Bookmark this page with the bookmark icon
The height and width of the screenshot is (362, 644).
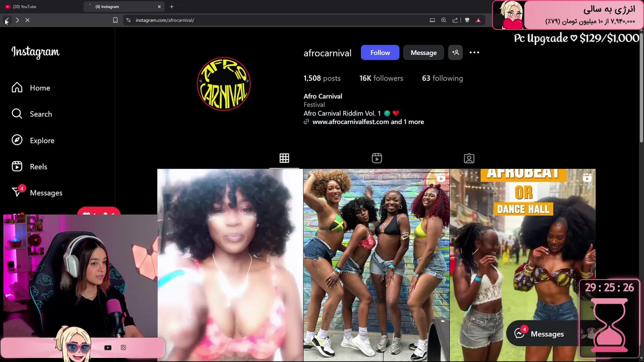(x=115, y=20)
